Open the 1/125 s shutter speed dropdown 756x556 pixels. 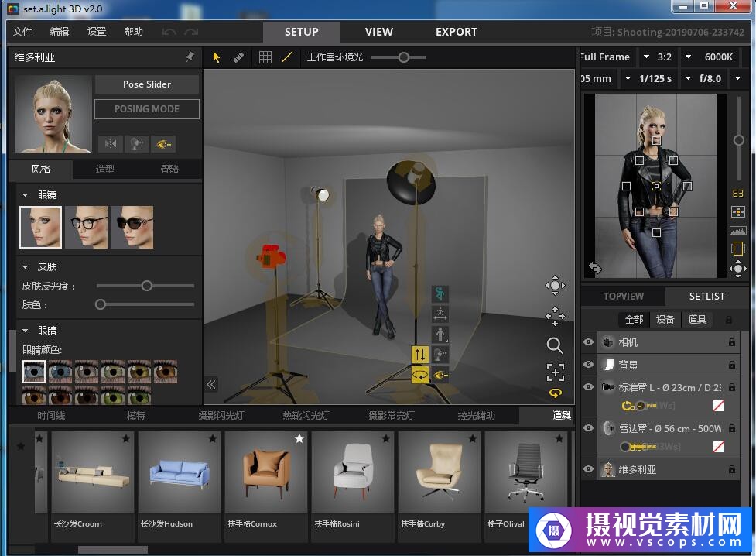pos(689,78)
